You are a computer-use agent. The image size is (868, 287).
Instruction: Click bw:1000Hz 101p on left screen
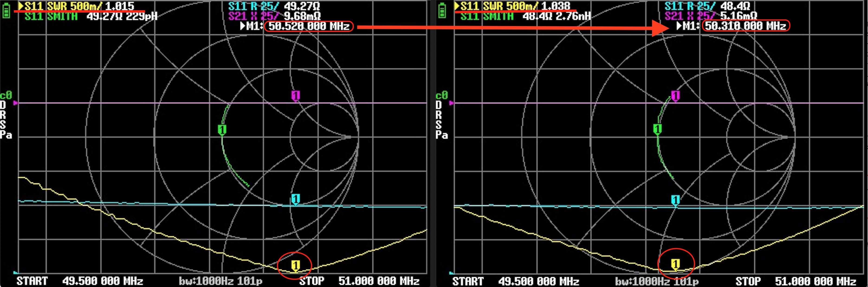(220, 281)
